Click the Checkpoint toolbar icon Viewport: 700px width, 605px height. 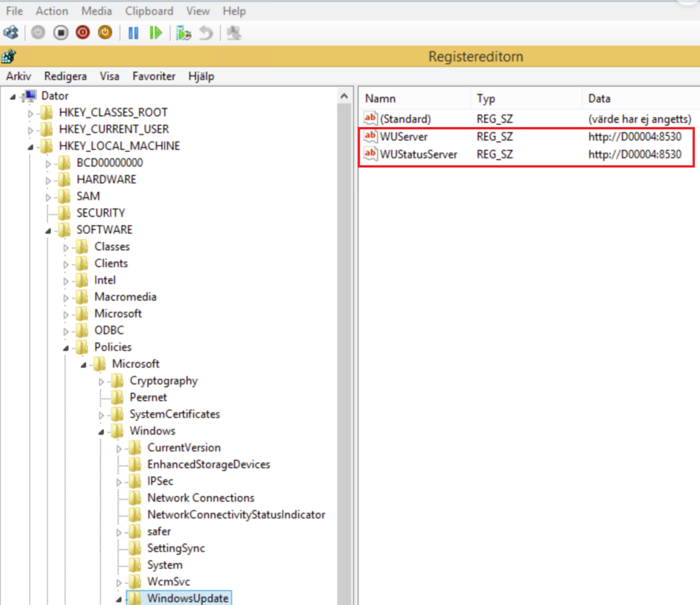point(183,33)
